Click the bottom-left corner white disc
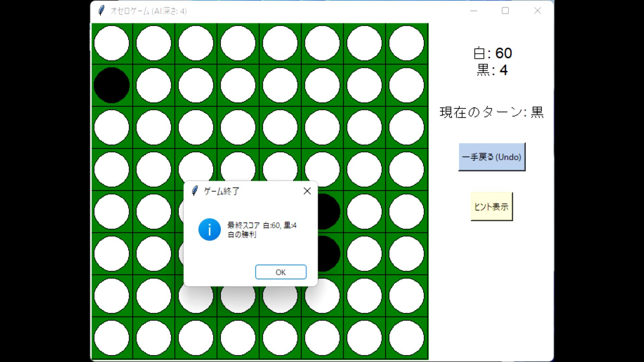Screen dimensions: 644x362 click(112, 338)
